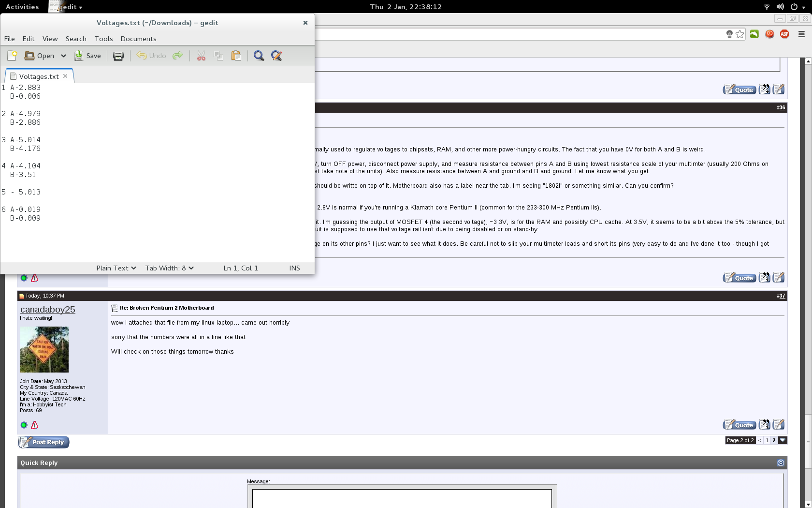Open the Documents menu in gedit

click(138, 39)
